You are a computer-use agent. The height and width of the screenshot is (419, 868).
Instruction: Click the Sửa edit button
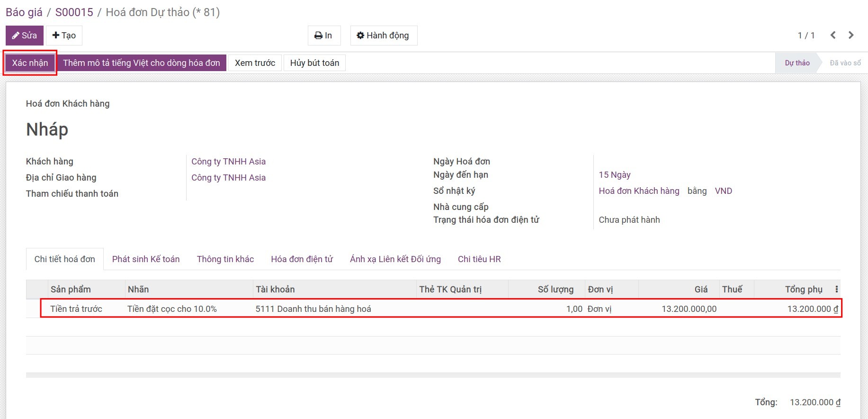pyautogui.click(x=25, y=36)
